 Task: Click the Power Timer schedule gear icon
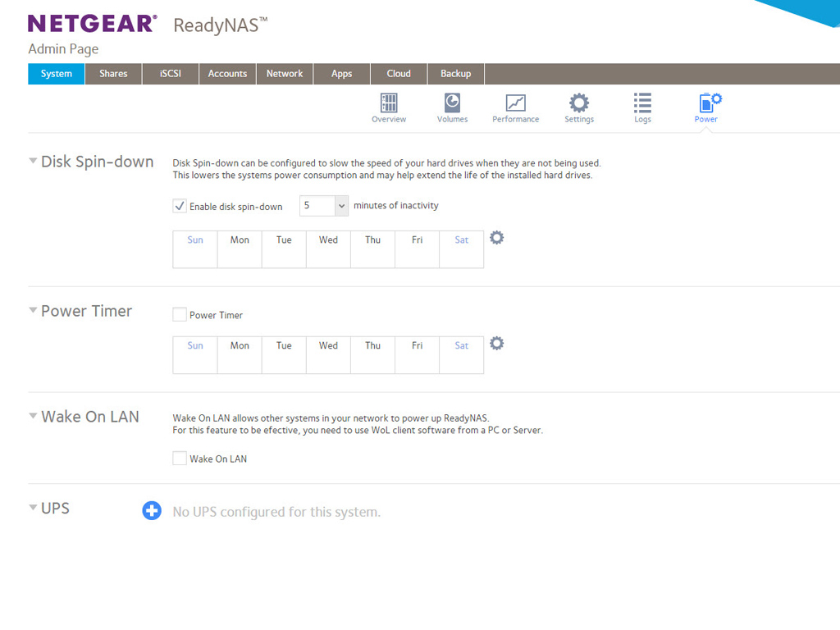tap(496, 343)
